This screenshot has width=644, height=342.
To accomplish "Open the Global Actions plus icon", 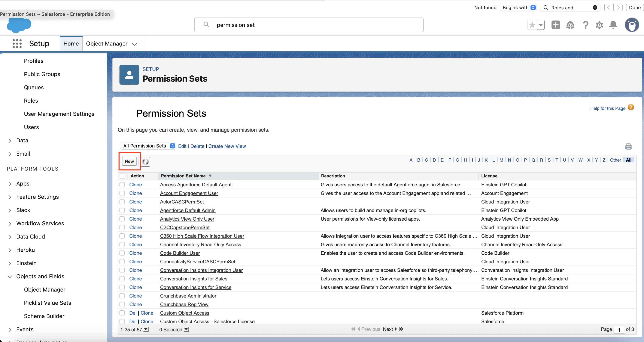I will click(x=556, y=25).
